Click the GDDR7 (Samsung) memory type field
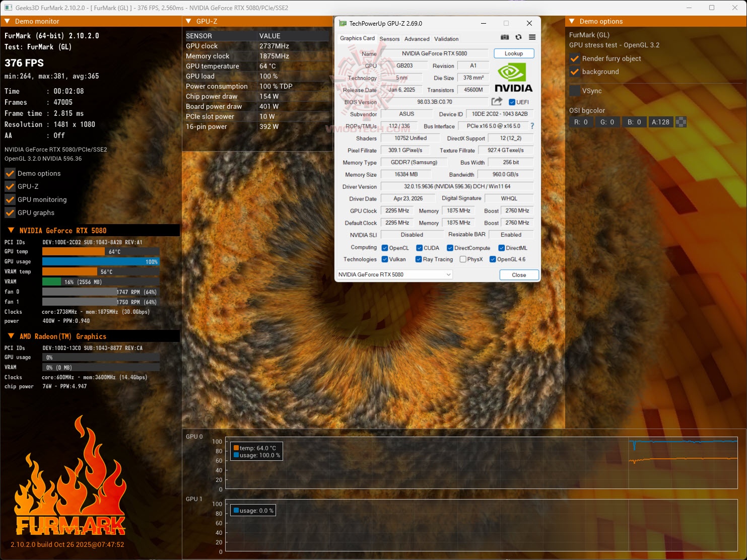Viewport: 747px width, 560px height. [x=414, y=162]
